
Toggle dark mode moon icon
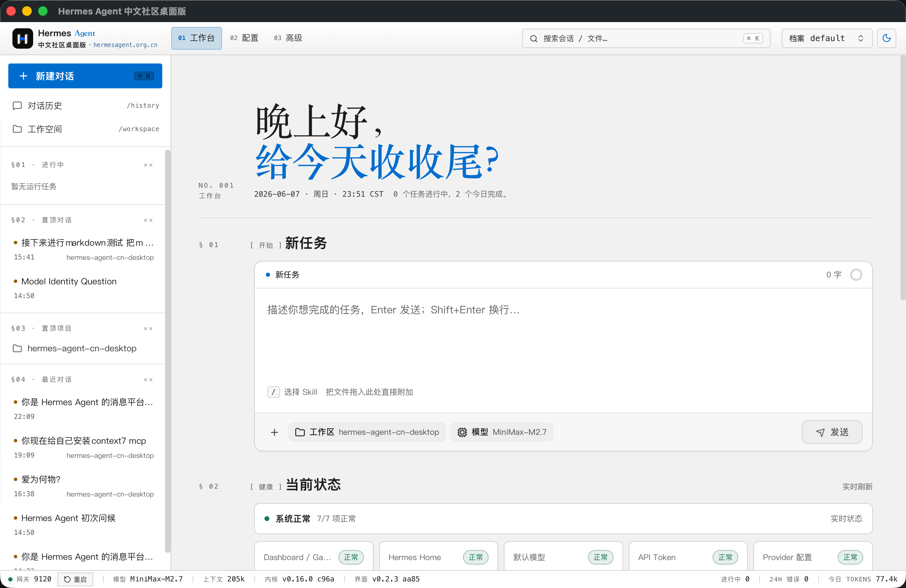[x=887, y=38]
